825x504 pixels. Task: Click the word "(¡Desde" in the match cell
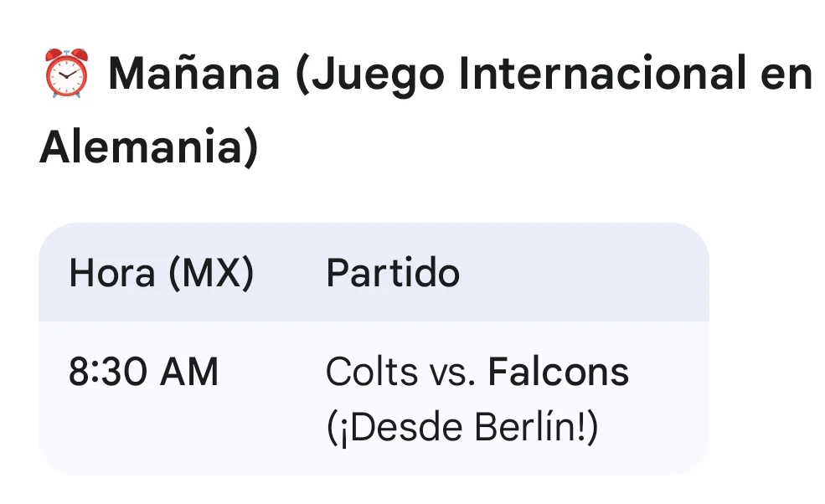click(393, 428)
